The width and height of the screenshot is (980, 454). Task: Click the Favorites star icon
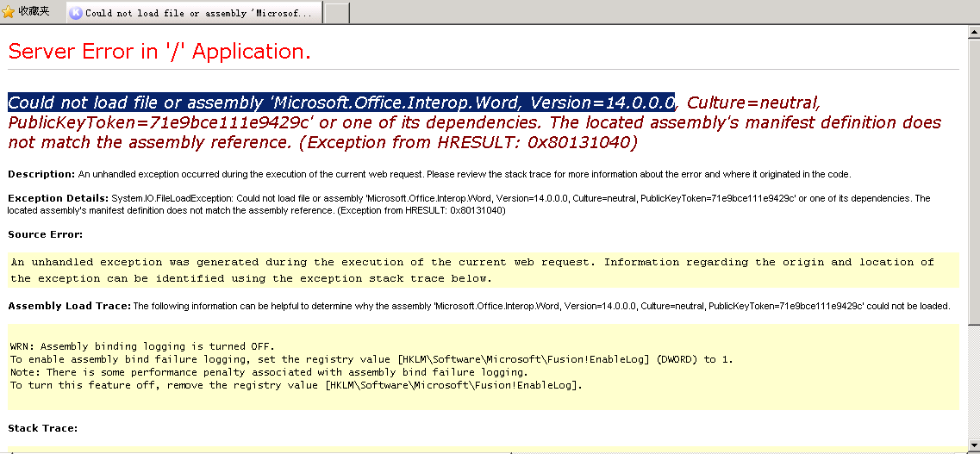(x=9, y=12)
